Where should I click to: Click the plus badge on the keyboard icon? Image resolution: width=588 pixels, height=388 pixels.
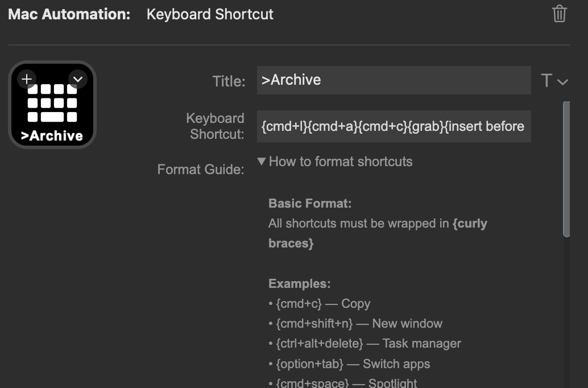26,79
